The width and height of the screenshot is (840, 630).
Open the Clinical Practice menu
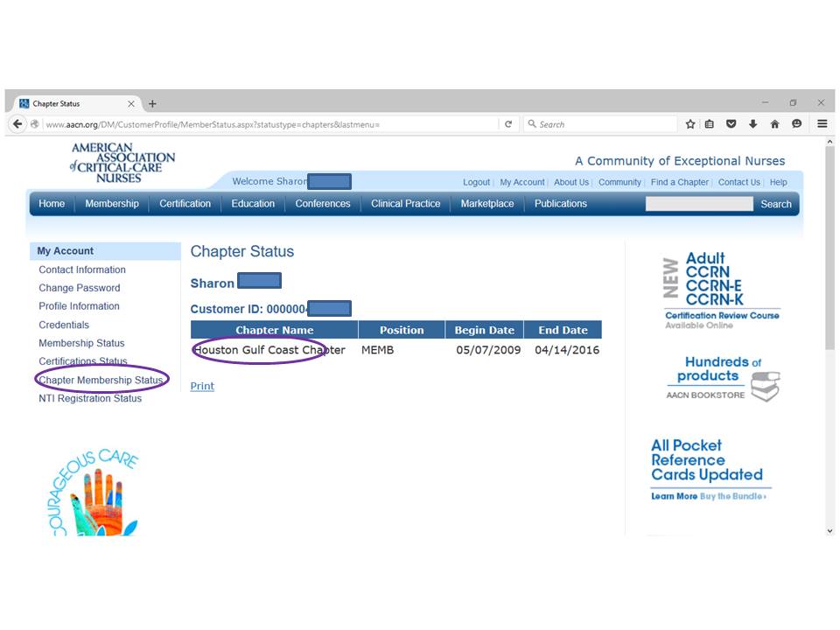tap(405, 204)
